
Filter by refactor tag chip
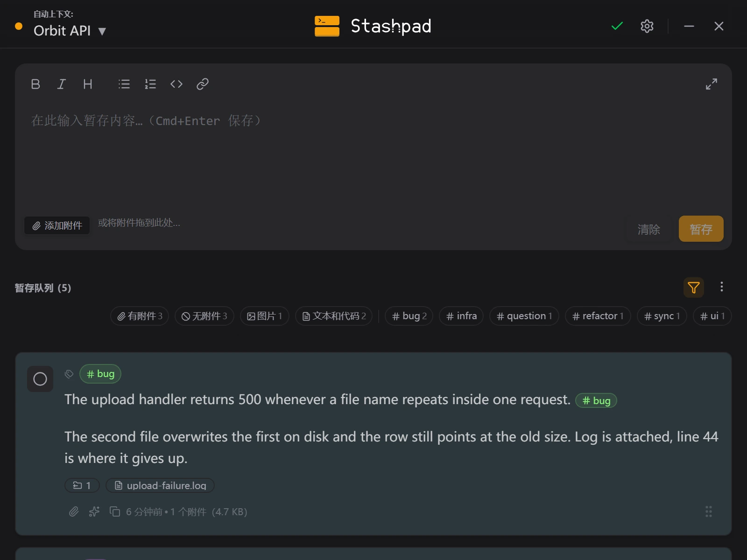[x=598, y=316]
